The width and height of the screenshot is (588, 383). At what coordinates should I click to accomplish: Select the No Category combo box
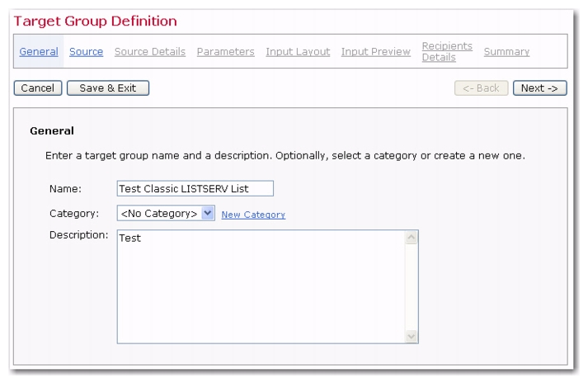(x=166, y=213)
